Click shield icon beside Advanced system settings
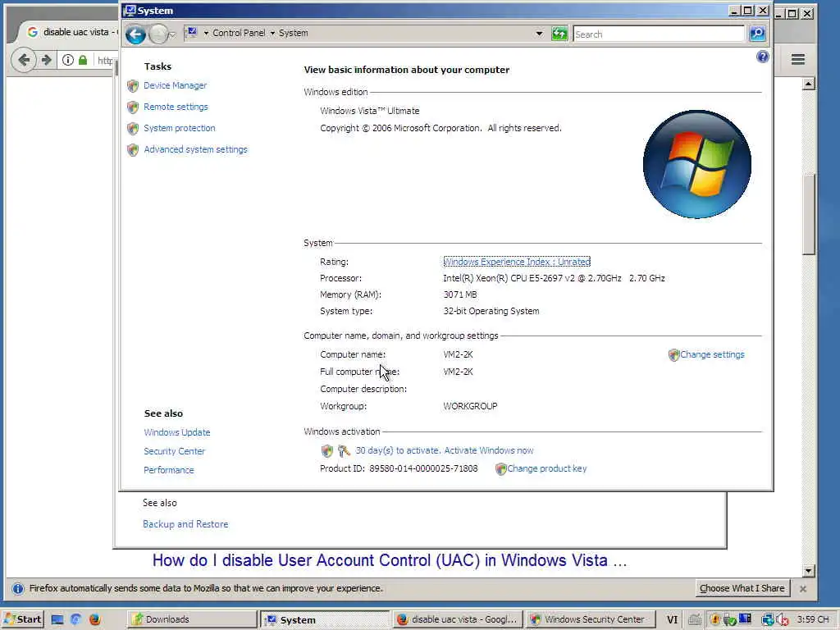The image size is (840, 630). (x=133, y=150)
